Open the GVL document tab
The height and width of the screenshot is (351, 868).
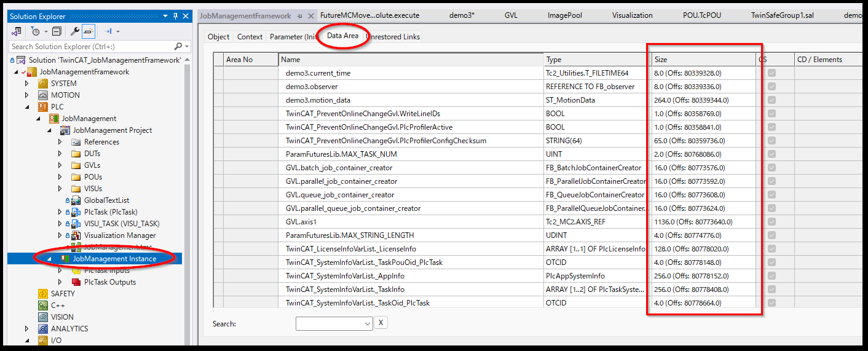(510, 15)
